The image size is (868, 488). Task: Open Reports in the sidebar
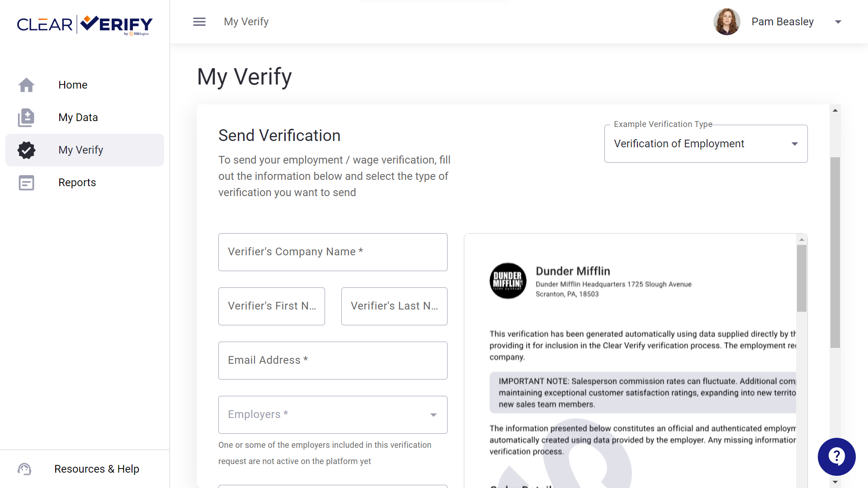point(85,183)
